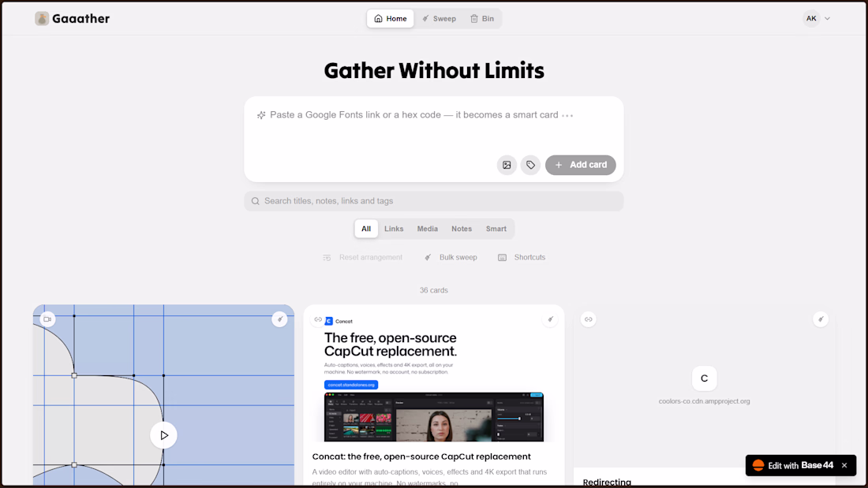Sweep the Concat card with broom icon

550,319
